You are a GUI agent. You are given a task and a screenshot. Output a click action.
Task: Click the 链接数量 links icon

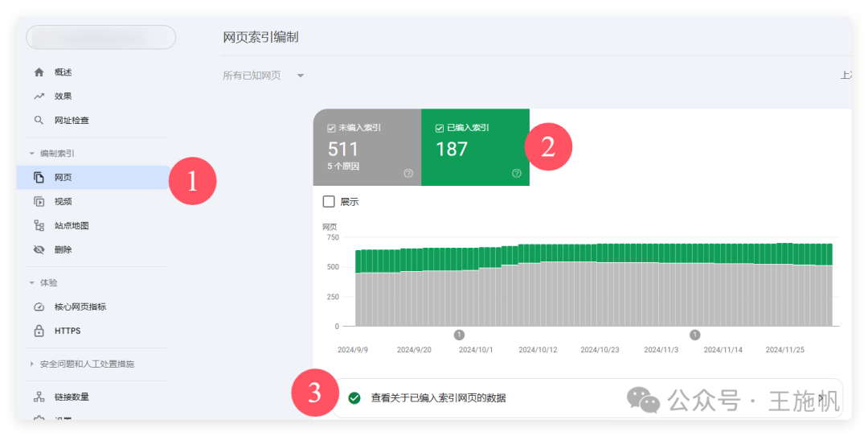click(39, 397)
